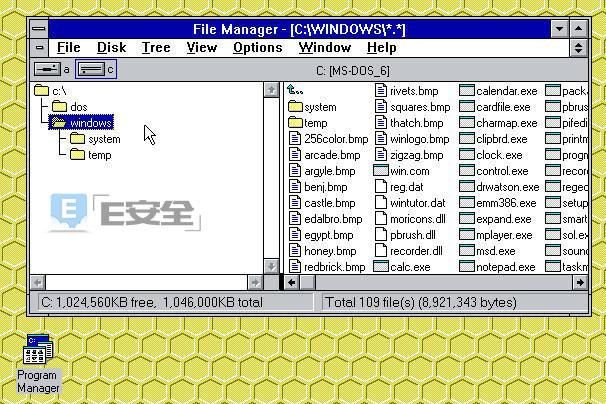Select temp subfolder in the tree
Screen dimensions: 606x404
coord(91,155)
